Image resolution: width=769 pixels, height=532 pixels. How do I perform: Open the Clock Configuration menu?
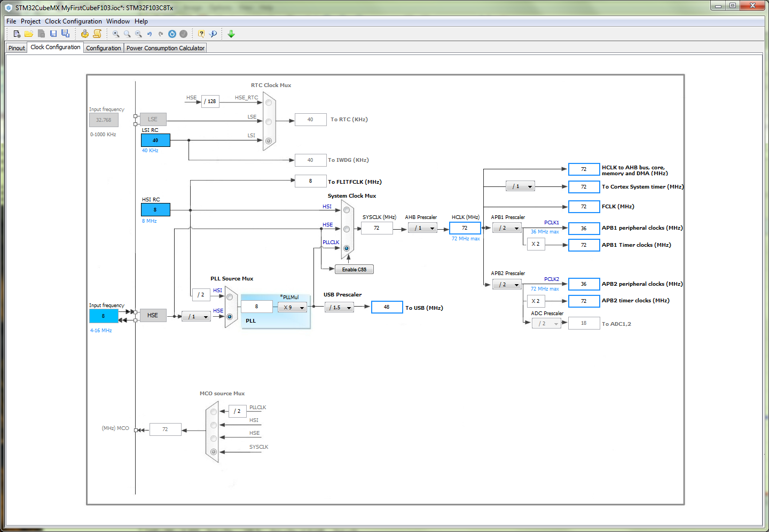(x=73, y=21)
